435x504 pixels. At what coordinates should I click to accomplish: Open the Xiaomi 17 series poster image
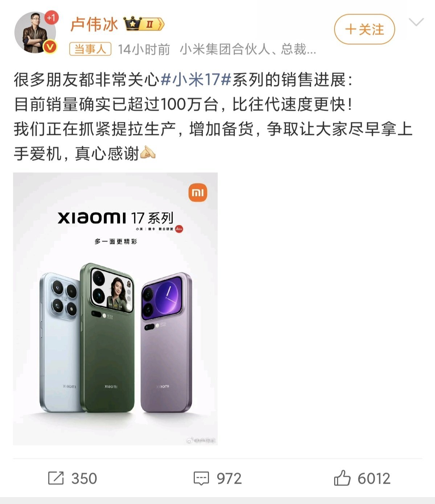tap(115, 309)
